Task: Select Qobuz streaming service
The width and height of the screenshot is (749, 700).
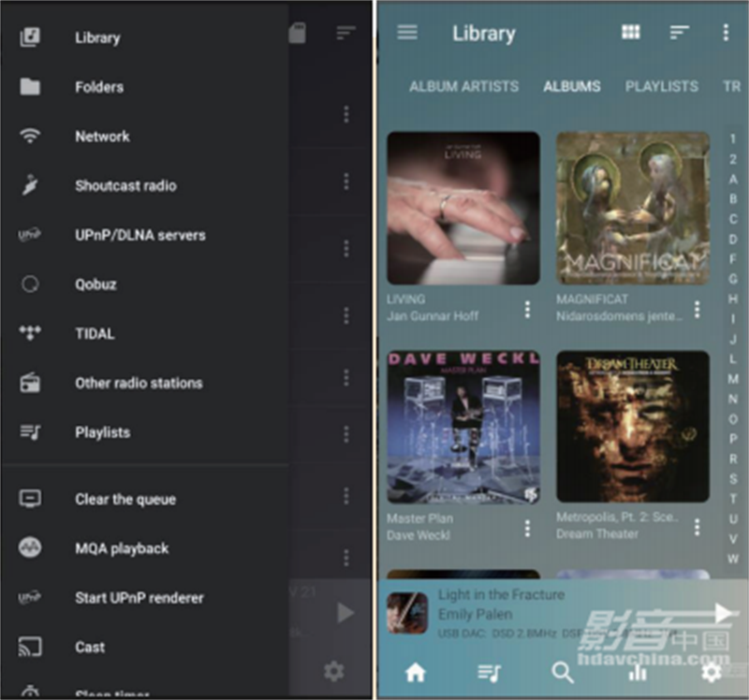Action: coord(95,284)
